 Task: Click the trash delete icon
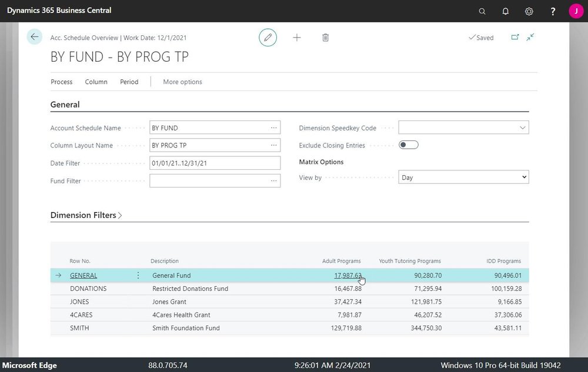[x=326, y=38]
